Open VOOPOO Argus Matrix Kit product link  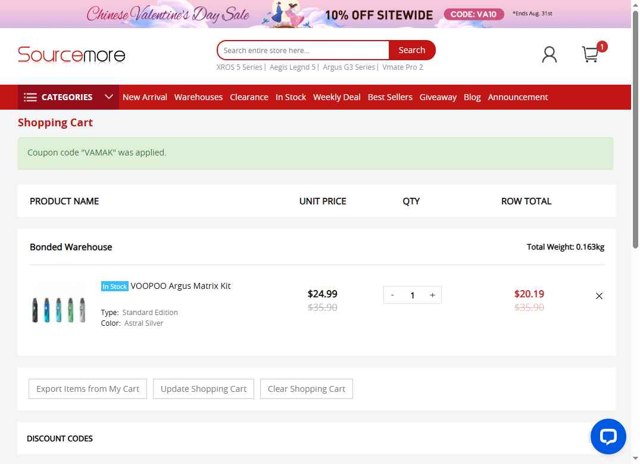(x=180, y=286)
